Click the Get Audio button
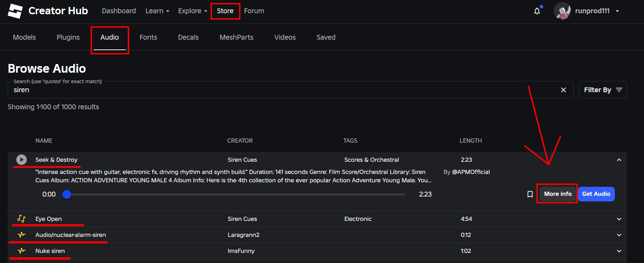The image size is (644, 263). click(596, 194)
